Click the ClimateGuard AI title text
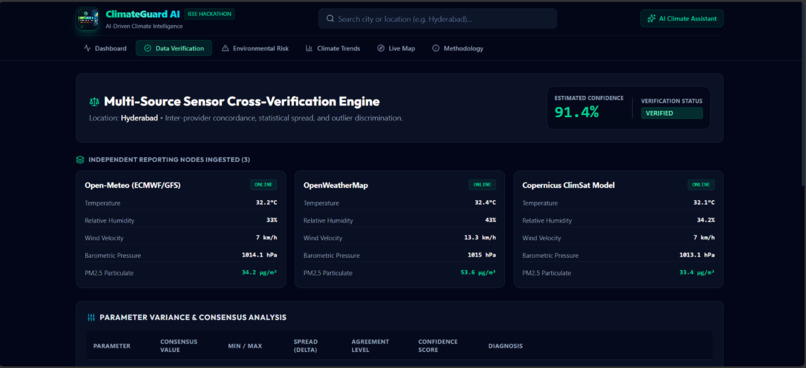806x368 pixels. click(x=143, y=14)
